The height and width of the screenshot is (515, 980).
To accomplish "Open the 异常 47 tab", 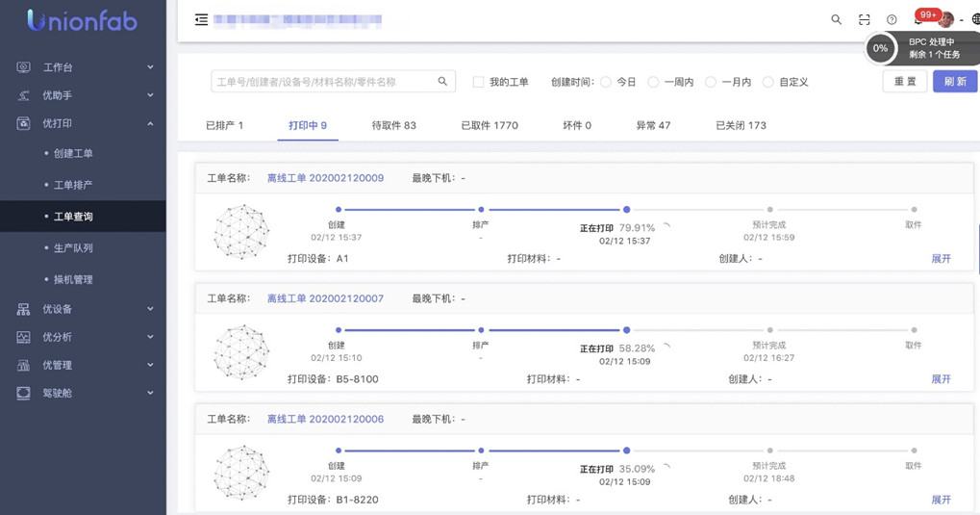I will pos(653,125).
